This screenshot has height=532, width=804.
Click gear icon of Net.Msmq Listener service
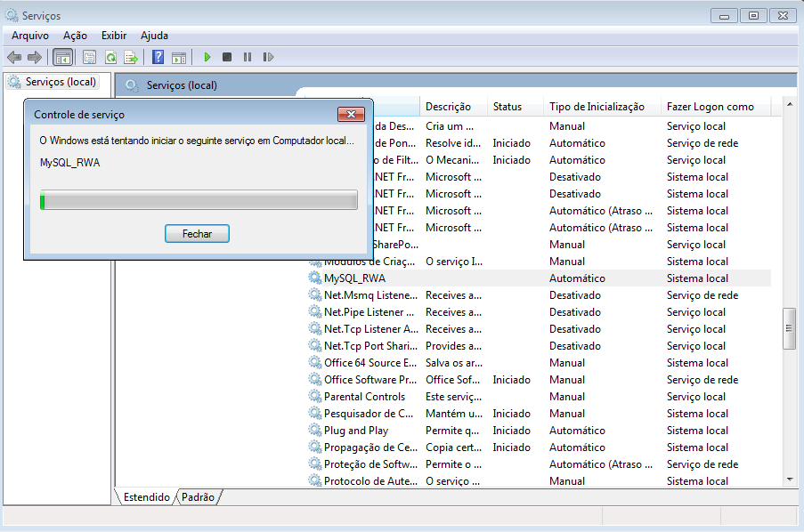(314, 294)
